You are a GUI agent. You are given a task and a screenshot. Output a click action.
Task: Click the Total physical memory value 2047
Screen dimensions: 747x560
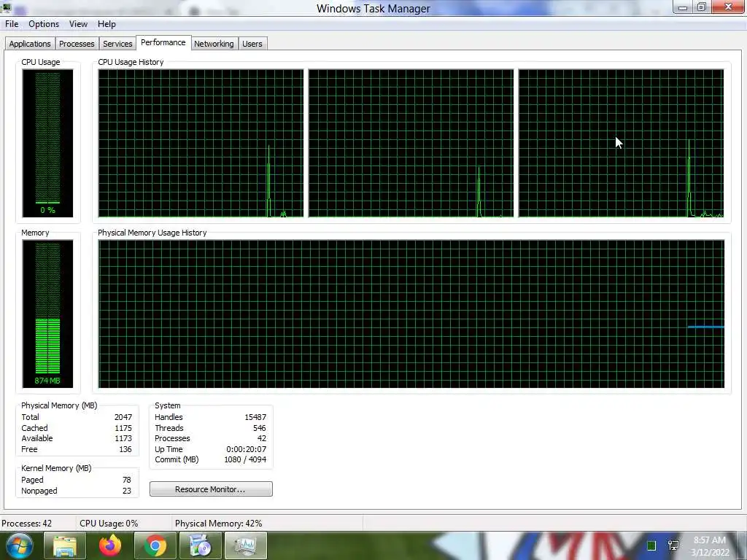point(123,417)
